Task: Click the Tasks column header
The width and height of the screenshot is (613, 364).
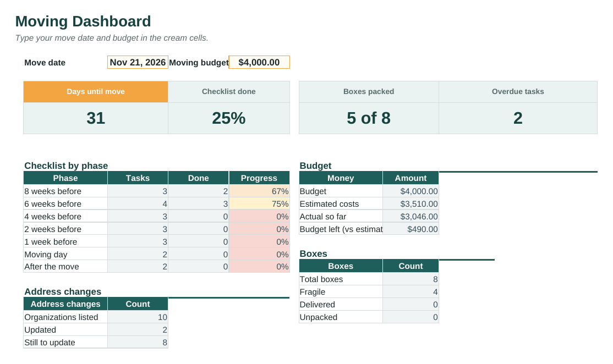Action: (138, 178)
